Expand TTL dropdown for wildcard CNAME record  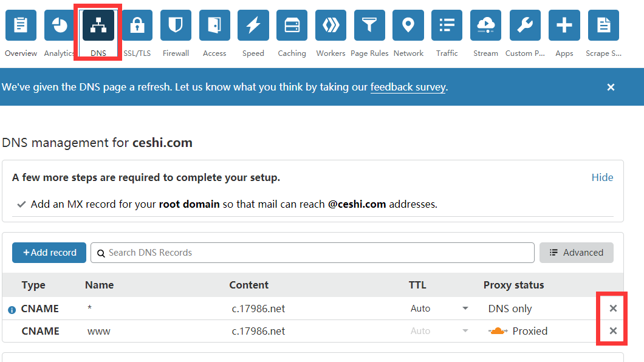(465, 309)
